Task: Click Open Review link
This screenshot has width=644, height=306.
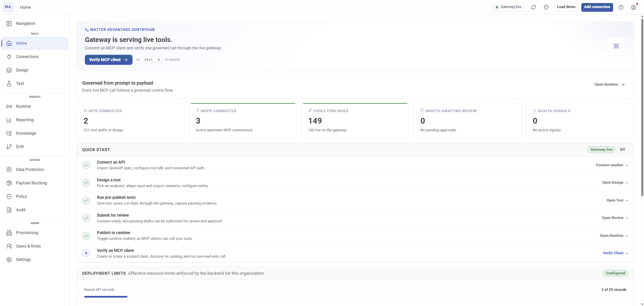Action: pyautogui.click(x=615, y=218)
